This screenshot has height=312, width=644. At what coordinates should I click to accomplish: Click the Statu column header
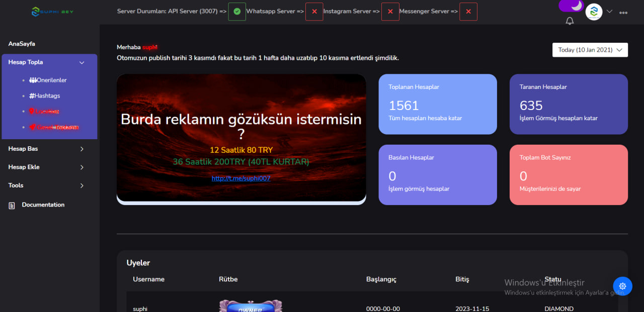tap(553, 279)
